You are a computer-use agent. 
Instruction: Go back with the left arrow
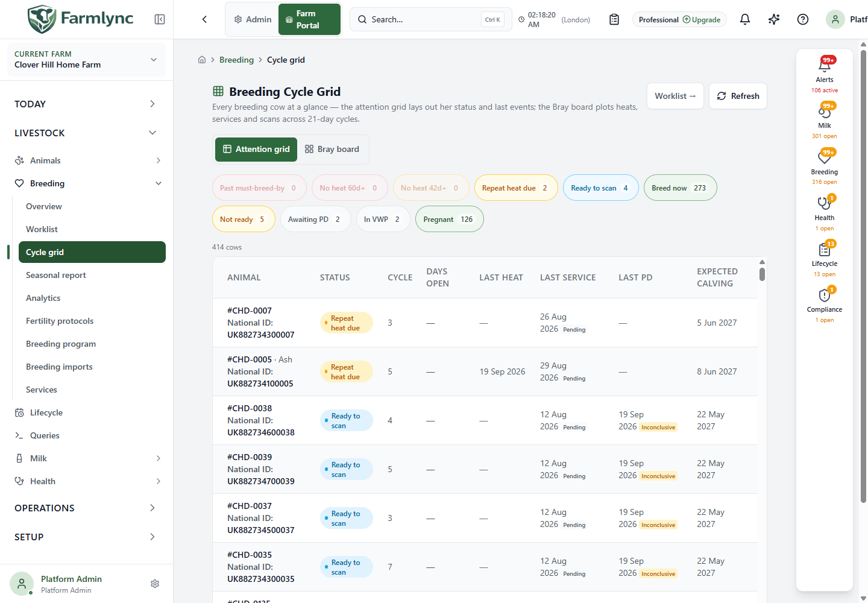pos(204,19)
